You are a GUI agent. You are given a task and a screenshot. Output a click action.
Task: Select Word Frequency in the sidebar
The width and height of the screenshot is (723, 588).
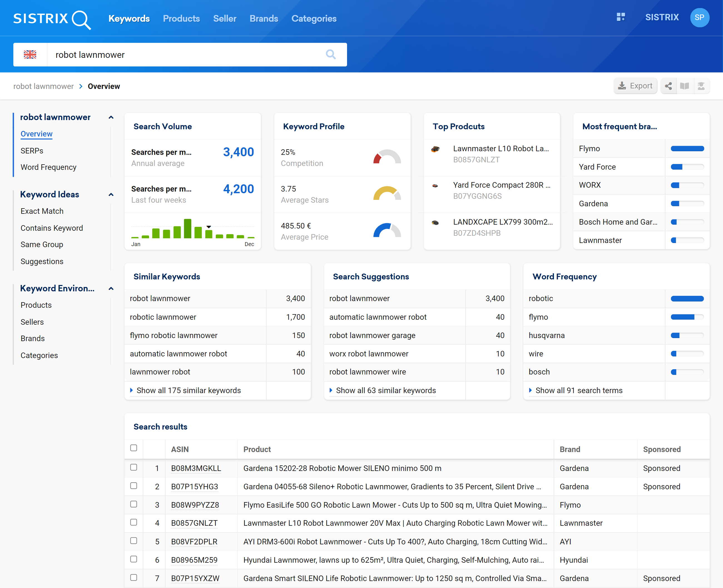pyautogui.click(x=48, y=167)
